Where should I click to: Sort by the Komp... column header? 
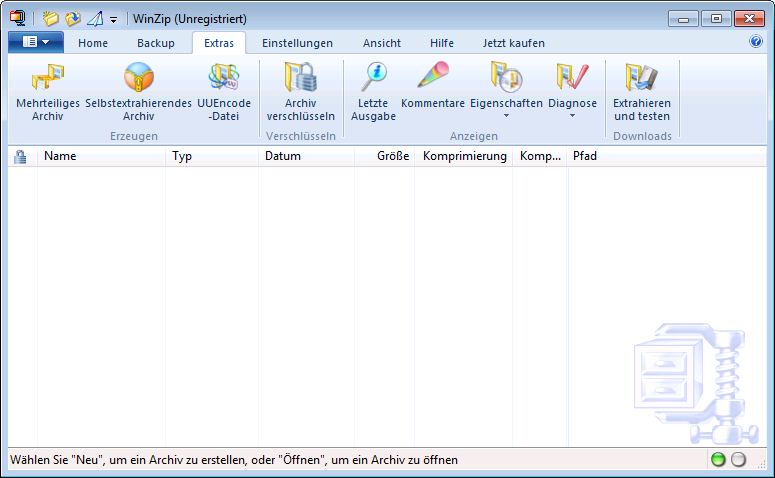pos(540,156)
